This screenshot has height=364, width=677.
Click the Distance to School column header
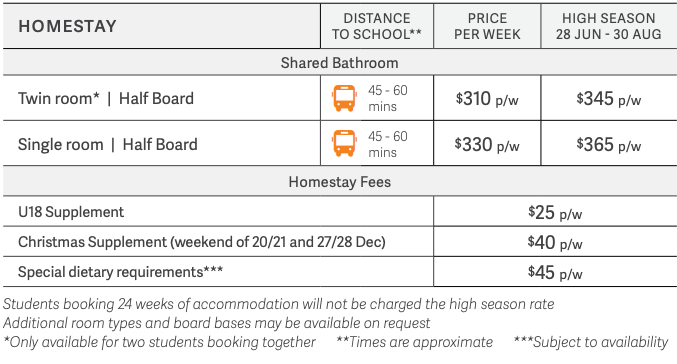pos(376,26)
